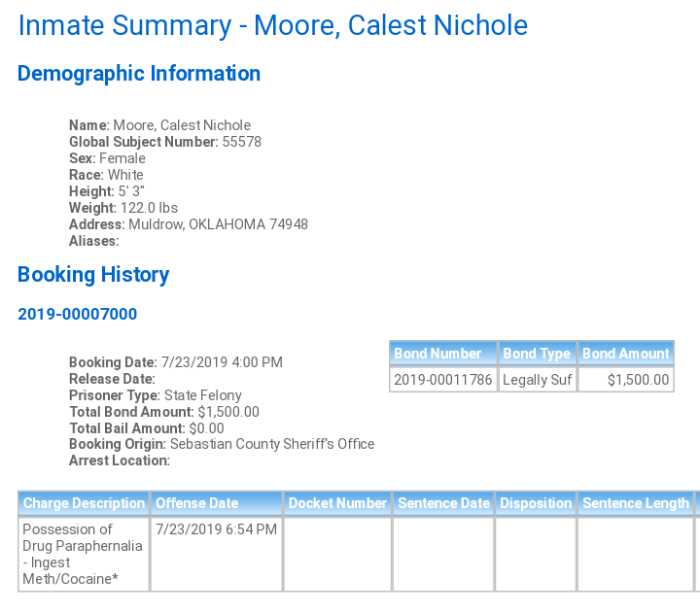Image resolution: width=700 pixels, height=613 pixels.
Task: Select the Possession of Drug Paraphernalia charge cell
Action: [x=84, y=554]
